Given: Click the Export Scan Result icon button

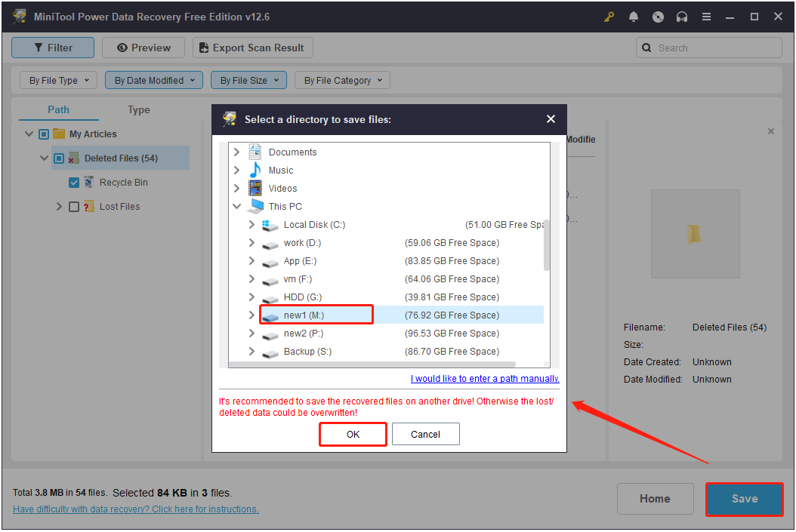Looking at the screenshot, I should 203,48.
